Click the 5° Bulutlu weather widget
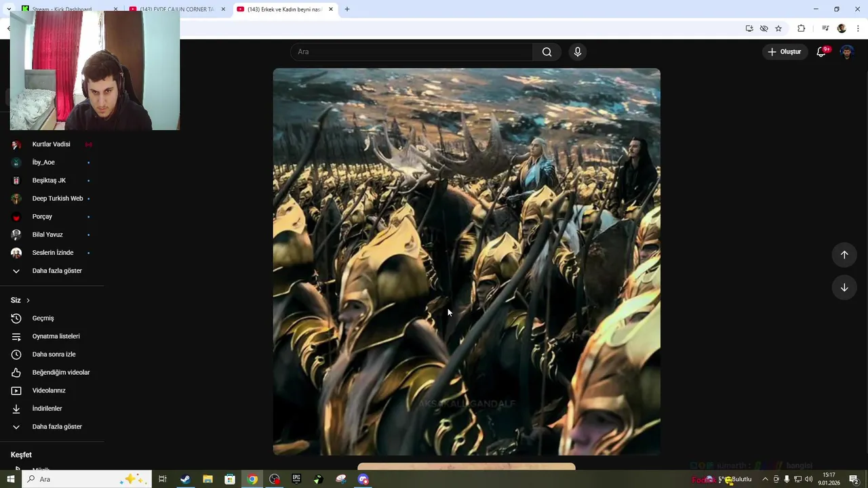This screenshot has height=488, width=868. point(730,479)
